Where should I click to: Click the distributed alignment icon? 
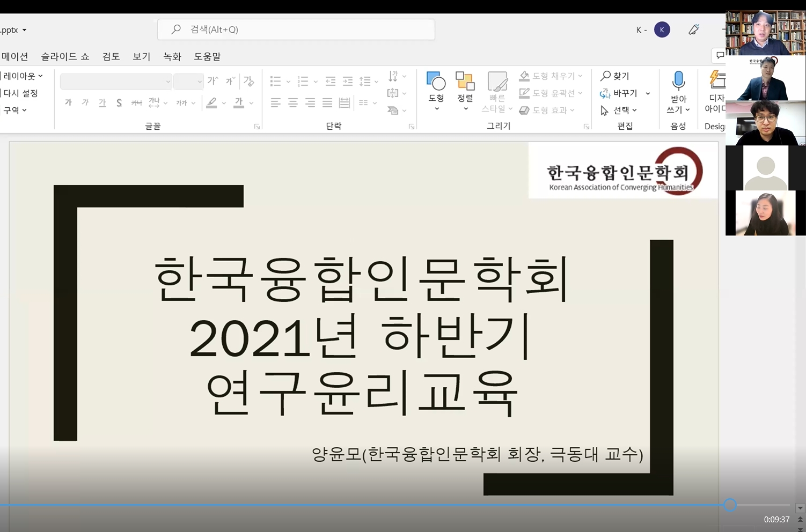pos(344,102)
